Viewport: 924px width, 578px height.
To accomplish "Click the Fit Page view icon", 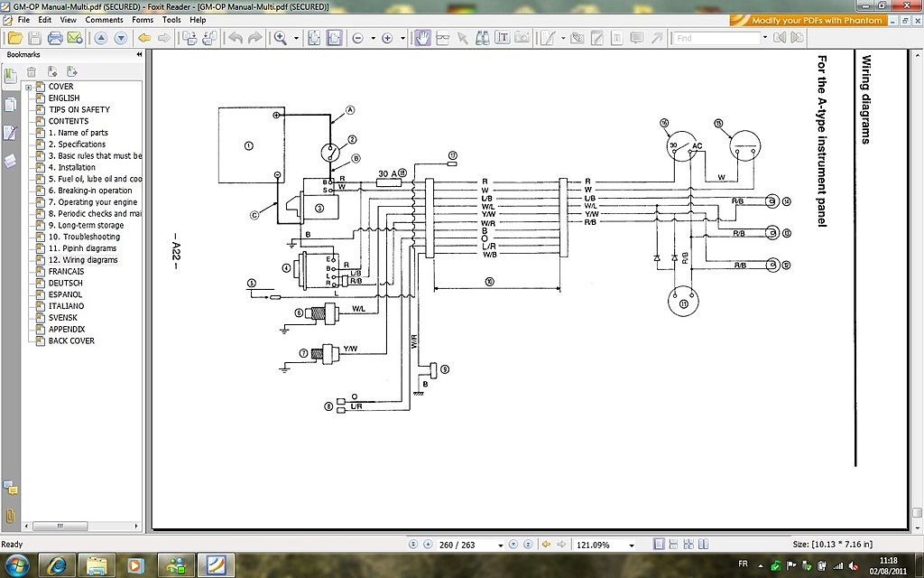I will click(x=314, y=38).
